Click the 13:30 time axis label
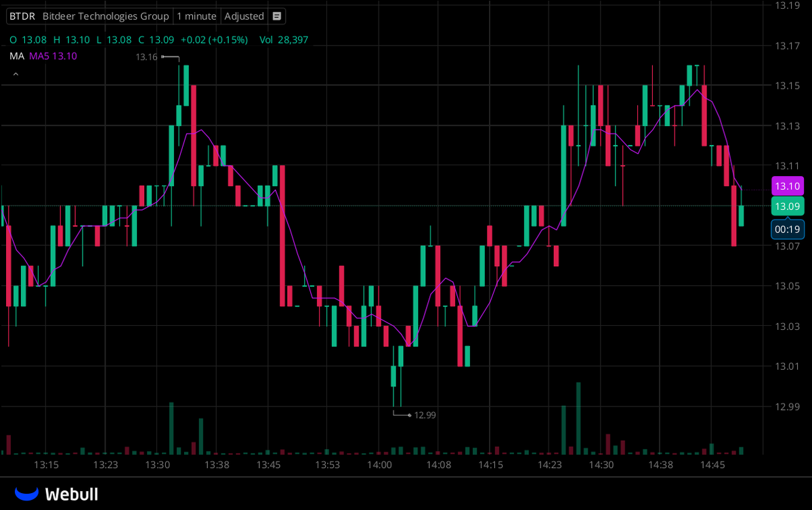The width and height of the screenshot is (812, 510). click(157, 465)
